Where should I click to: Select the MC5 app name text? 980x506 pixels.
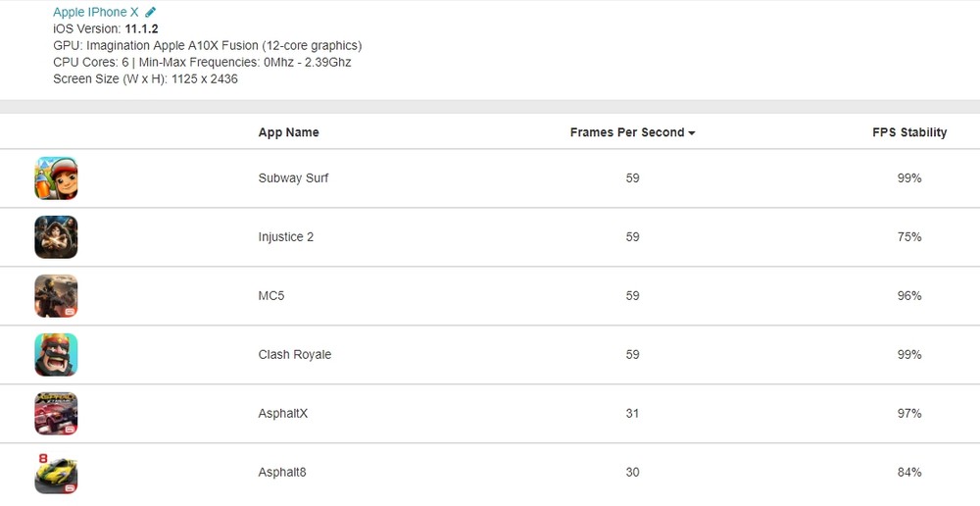pyautogui.click(x=271, y=296)
